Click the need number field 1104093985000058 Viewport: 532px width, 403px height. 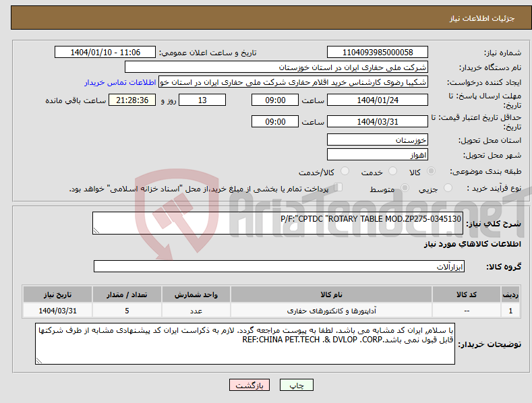(378, 53)
